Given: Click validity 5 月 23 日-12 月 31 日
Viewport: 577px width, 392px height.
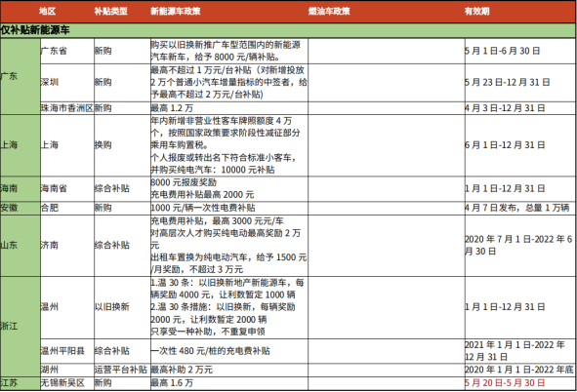Looking at the screenshot, I should point(520,82).
